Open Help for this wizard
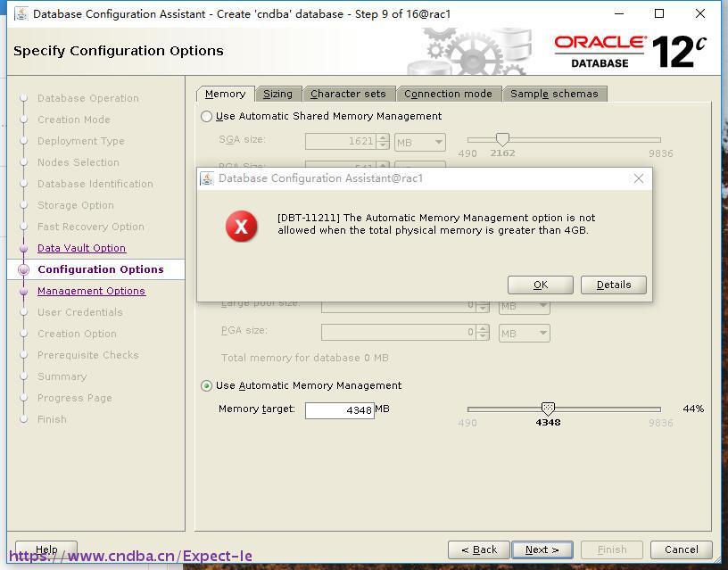This screenshot has width=728, height=570. [x=46, y=549]
